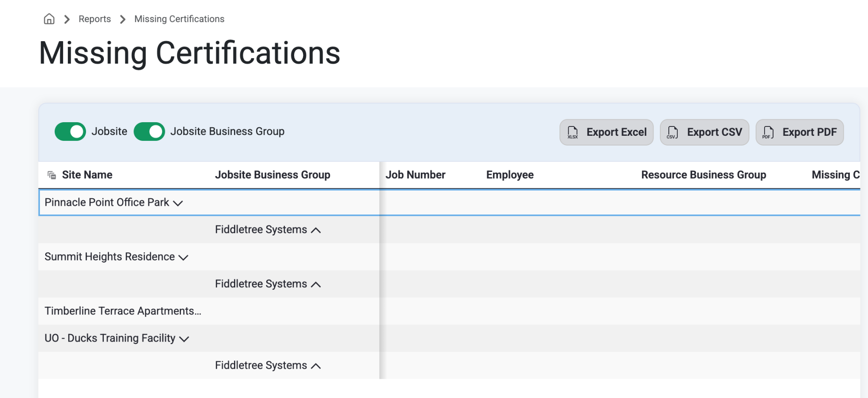Toggle the Jobsite Business Group switch
This screenshot has width=868, height=398.
click(149, 132)
